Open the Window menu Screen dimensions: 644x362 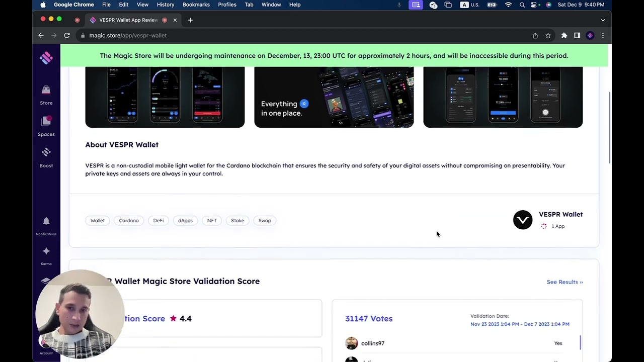coord(271,5)
